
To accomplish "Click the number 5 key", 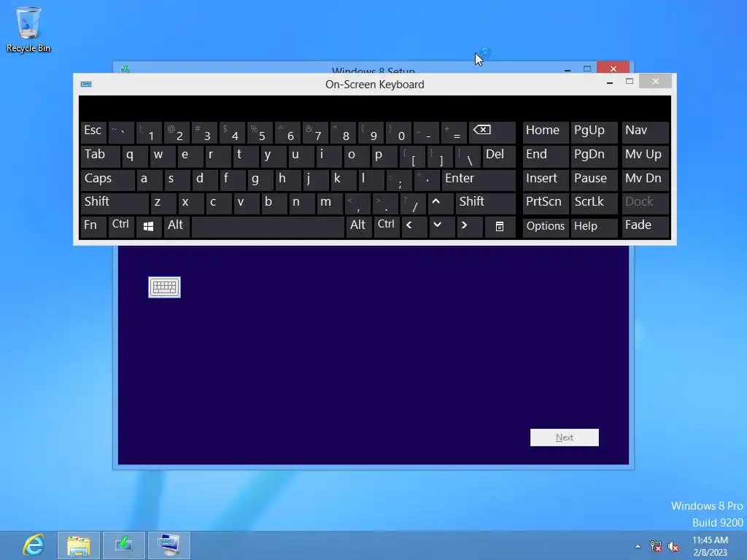I will [x=260, y=132].
